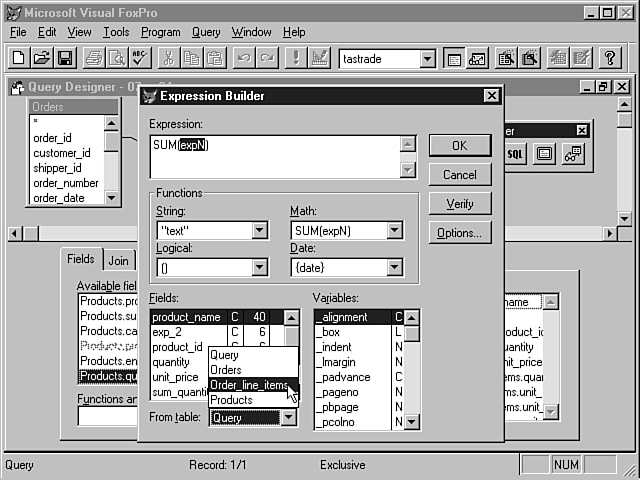Click the Spelling check ABC icon
This screenshot has width=640, height=480.
click(139, 58)
